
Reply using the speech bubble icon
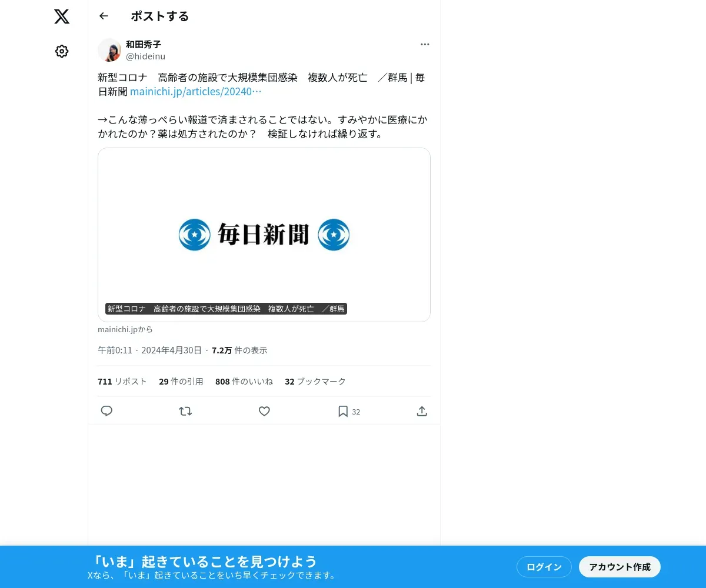[106, 411]
